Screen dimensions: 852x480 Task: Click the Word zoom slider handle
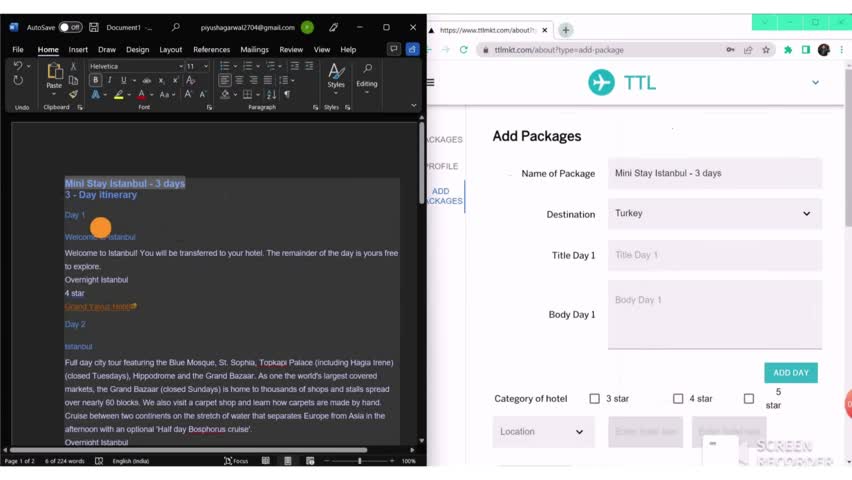[x=359, y=461]
